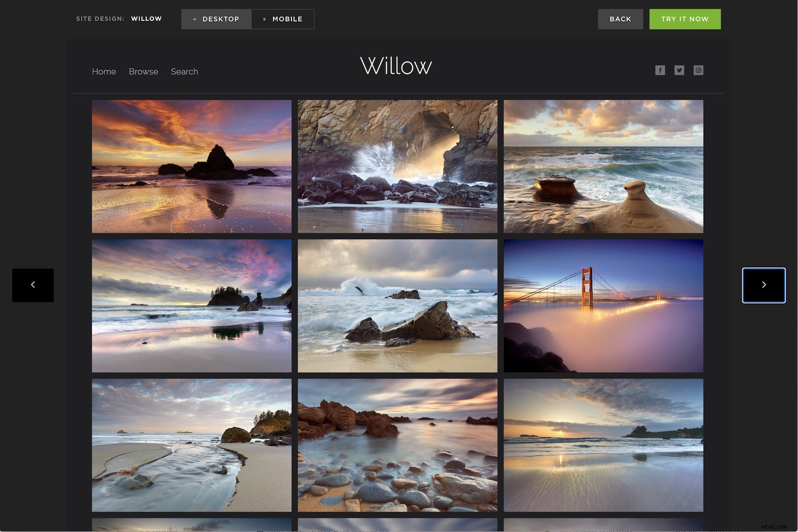Click the BACK button
The image size is (798, 532).
pos(620,19)
